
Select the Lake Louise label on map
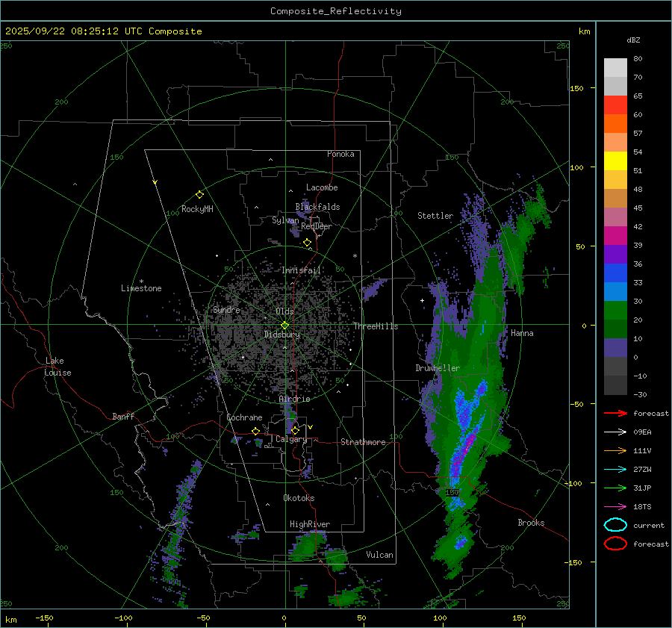57,367
